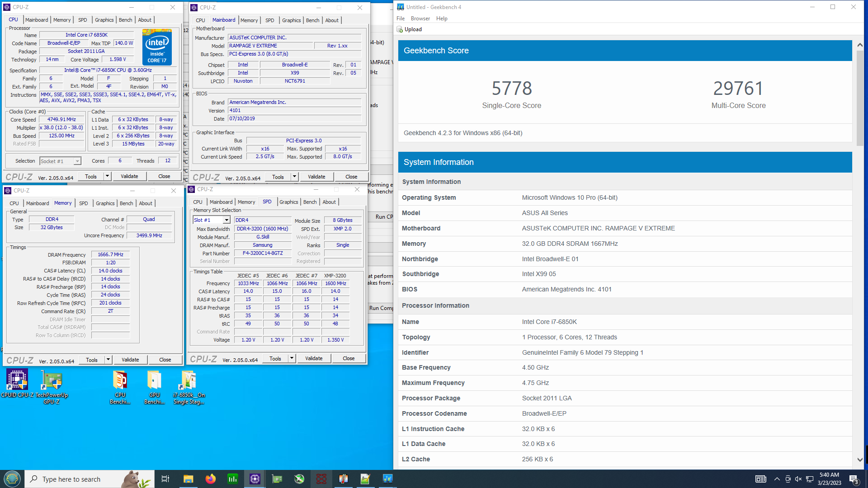Open the News and interests tray icon
This screenshot has width=868, height=488.
pyautogui.click(x=761, y=479)
